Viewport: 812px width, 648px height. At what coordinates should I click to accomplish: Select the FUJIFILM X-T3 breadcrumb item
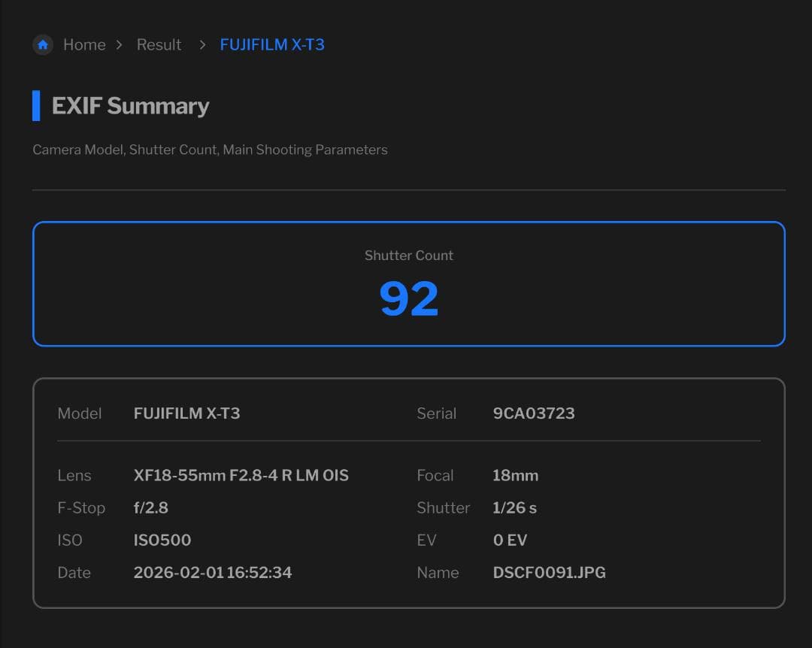click(272, 45)
